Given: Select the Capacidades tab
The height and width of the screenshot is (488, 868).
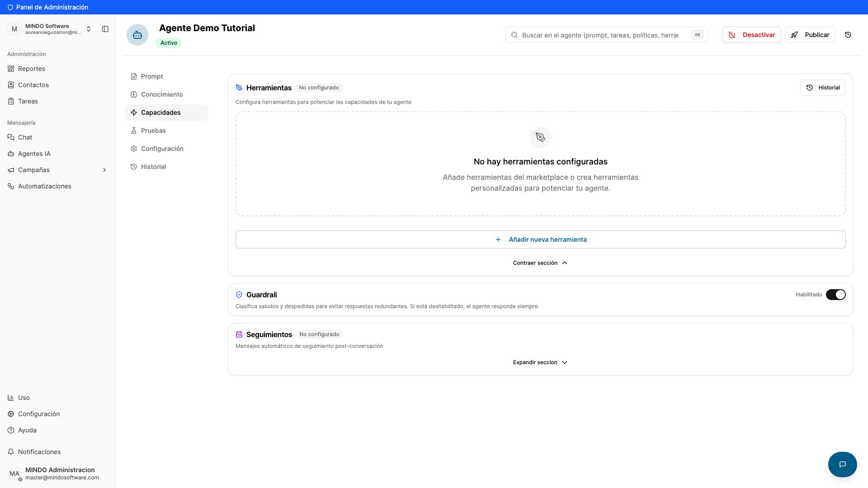Looking at the screenshot, I should click(x=166, y=113).
